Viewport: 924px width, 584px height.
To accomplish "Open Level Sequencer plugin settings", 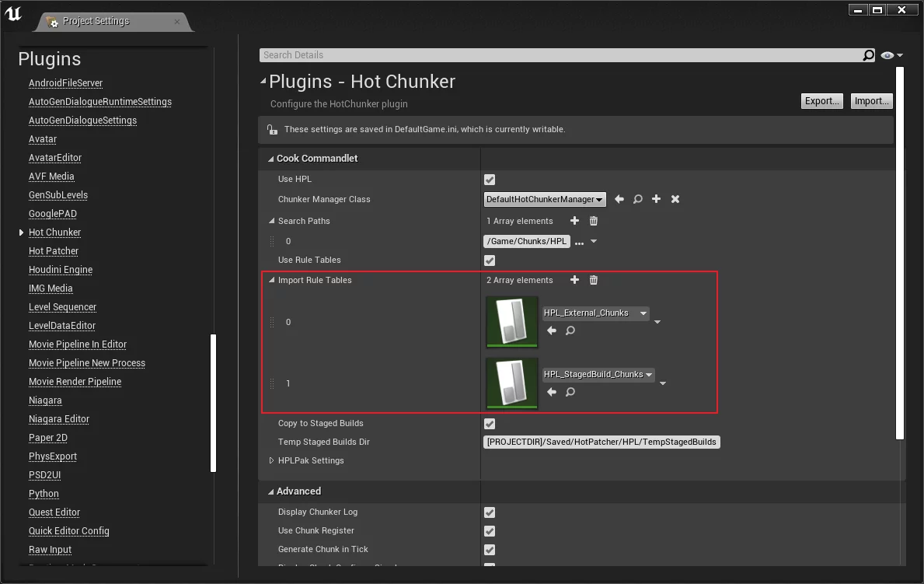I will [x=62, y=306].
